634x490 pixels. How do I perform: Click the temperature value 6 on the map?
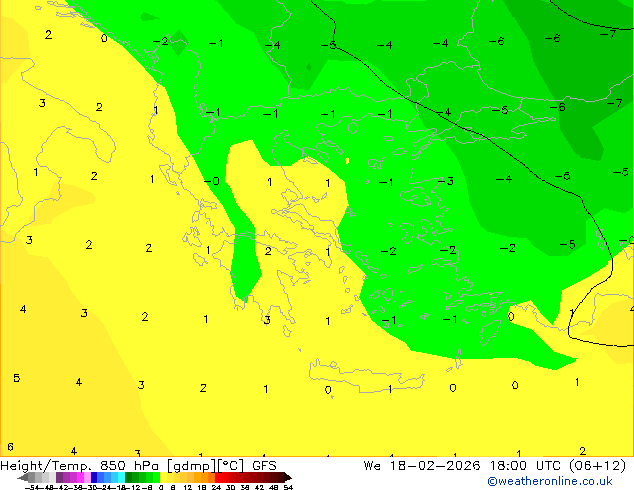[11, 447]
